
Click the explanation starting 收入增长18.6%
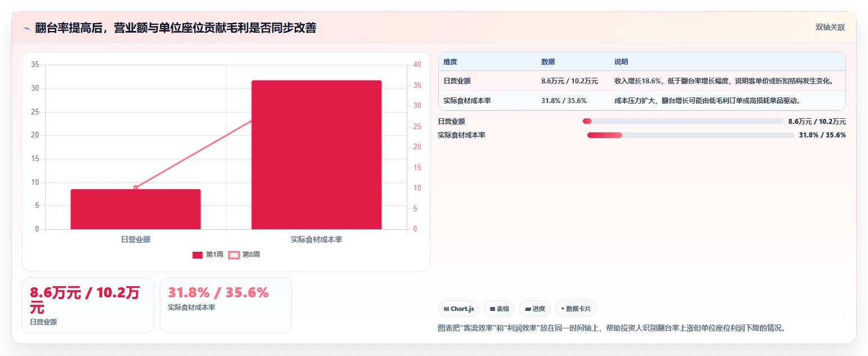point(723,81)
